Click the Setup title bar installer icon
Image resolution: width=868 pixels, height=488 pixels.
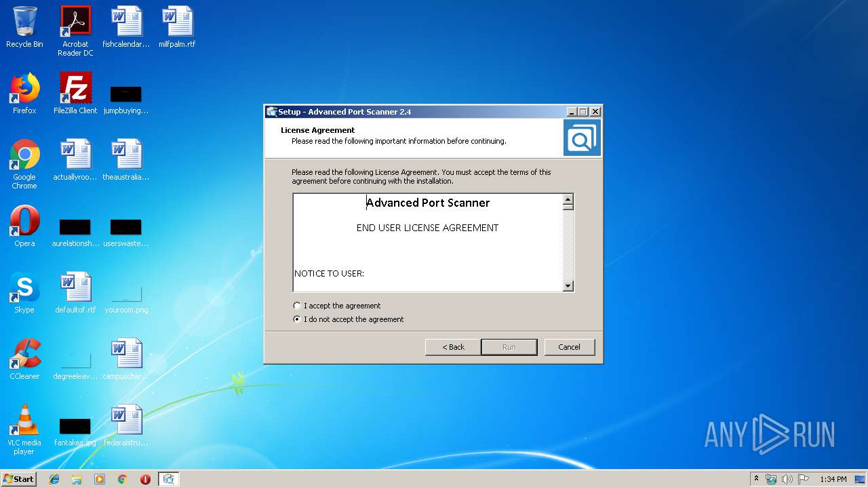point(272,112)
